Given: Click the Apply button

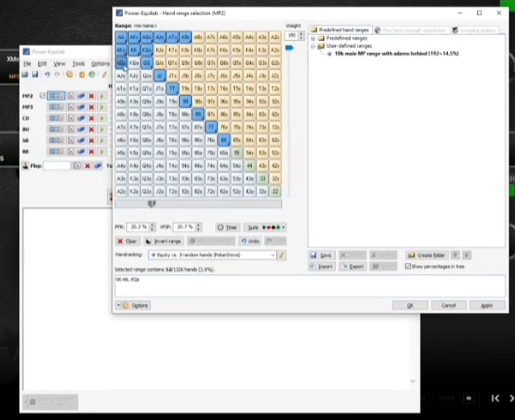Looking at the screenshot, I should (x=487, y=305).
